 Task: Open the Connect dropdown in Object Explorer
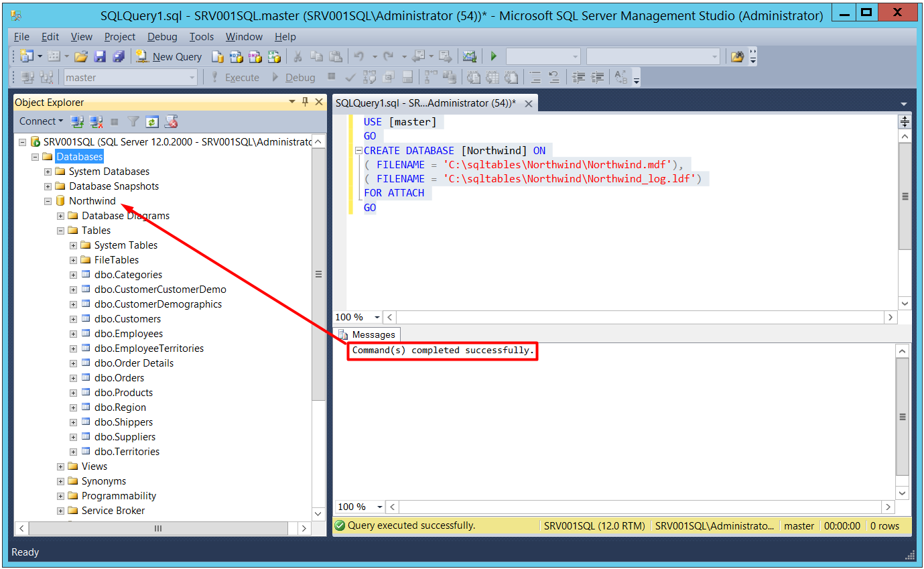pyautogui.click(x=41, y=121)
